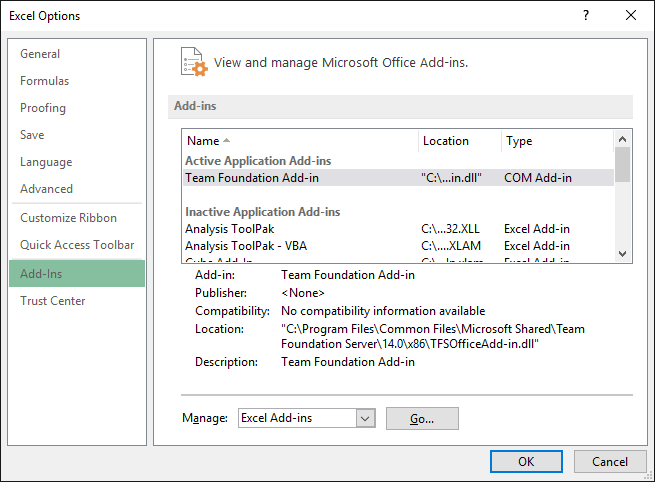Image resolution: width=655 pixels, height=482 pixels.
Task: Sort by the Name column header
Action: pos(300,141)
